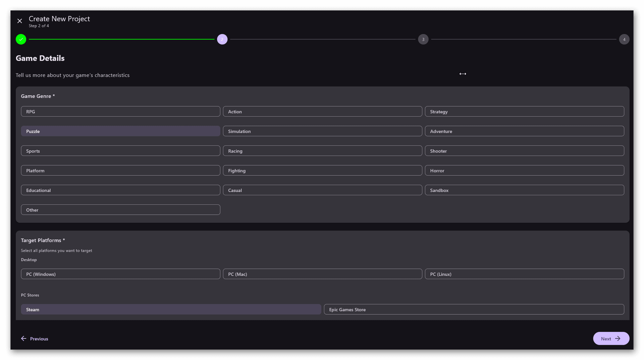Pick the Sports genre option
This screenshot has height=360, width=644.
pos(120,151)
